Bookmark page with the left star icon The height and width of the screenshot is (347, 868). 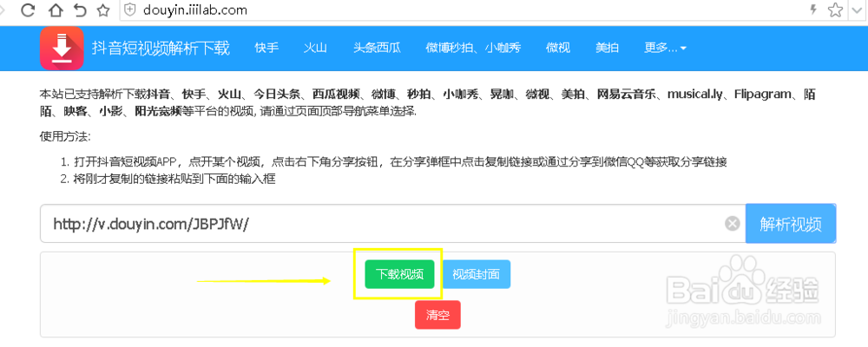(x=103, y=10)
